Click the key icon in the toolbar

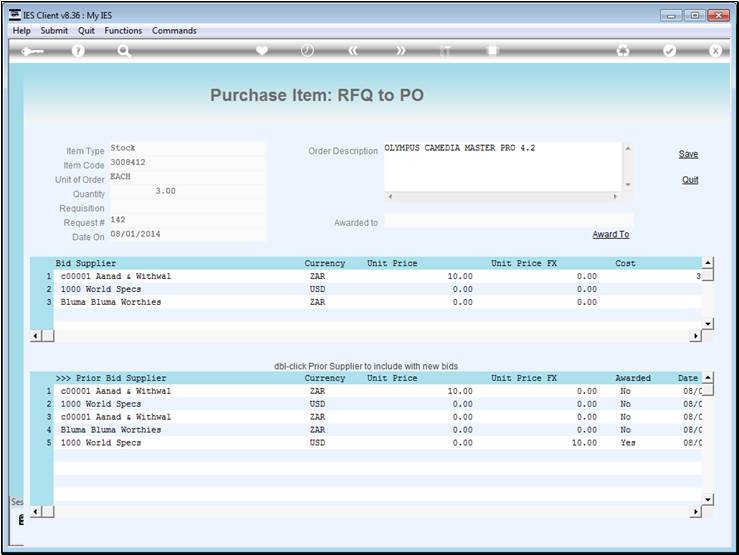pyautogui.click(x=32, y=51)
